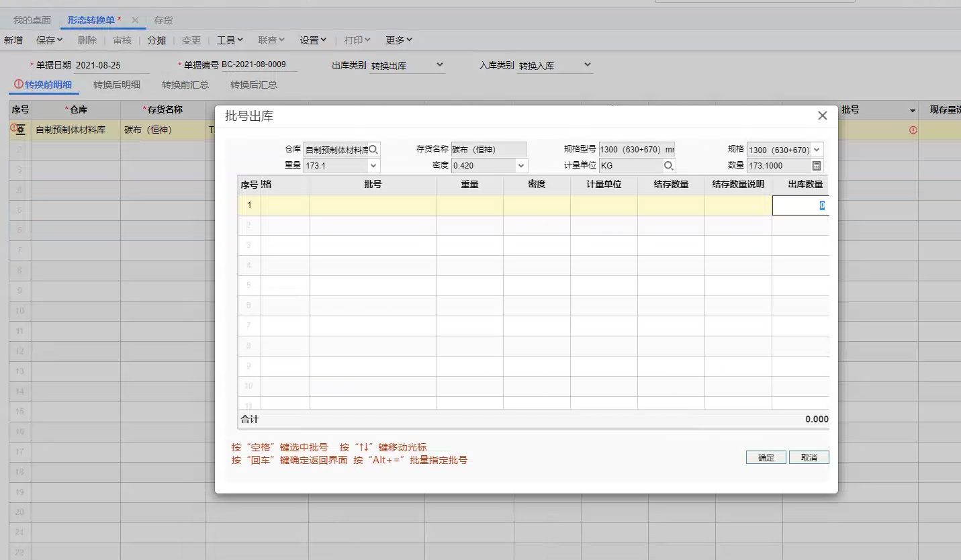Click the 碳布（恒神）cell in main grid
Image resolution: width=961 pixels, height=560 pixels.
[163, 130]
